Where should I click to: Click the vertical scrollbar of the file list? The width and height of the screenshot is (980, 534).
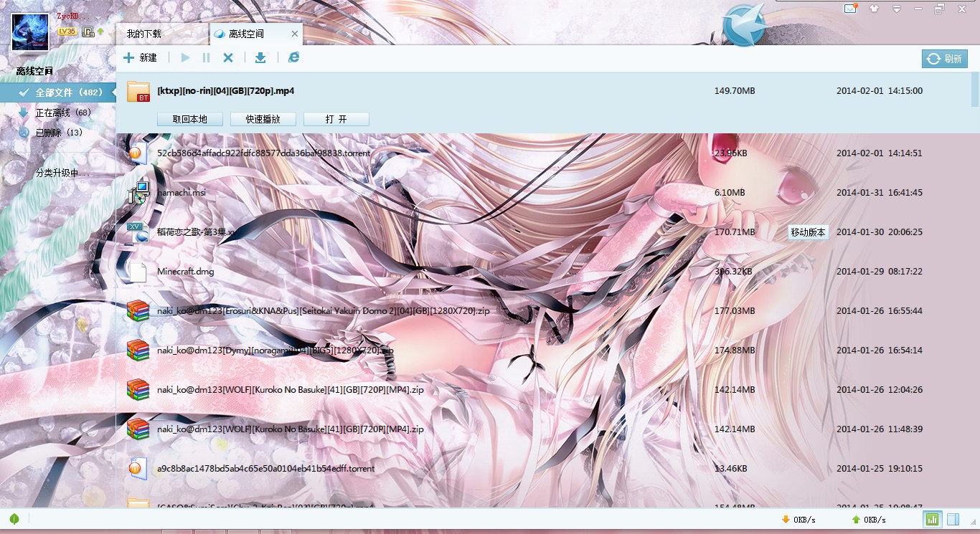pyautogui.click(x=976, y=90)
